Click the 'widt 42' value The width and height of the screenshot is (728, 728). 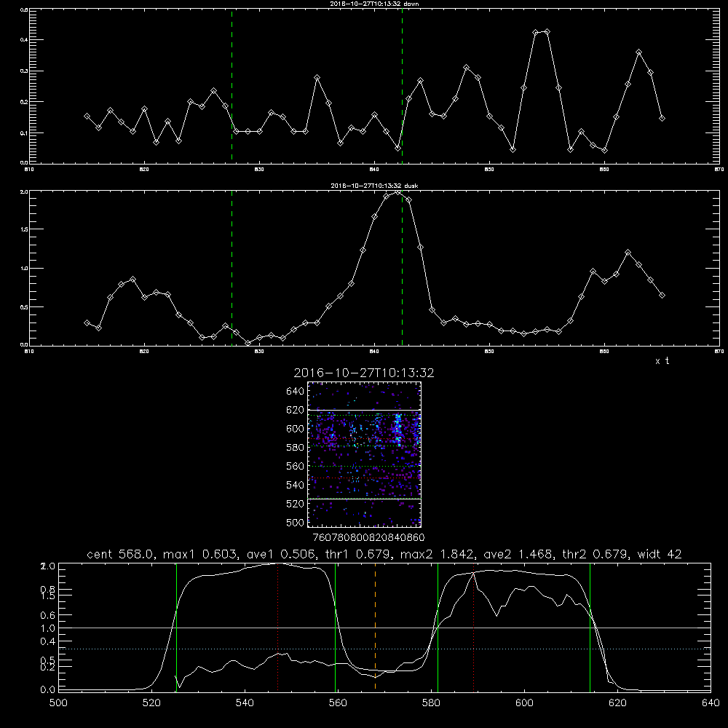(x=660, y=554)
